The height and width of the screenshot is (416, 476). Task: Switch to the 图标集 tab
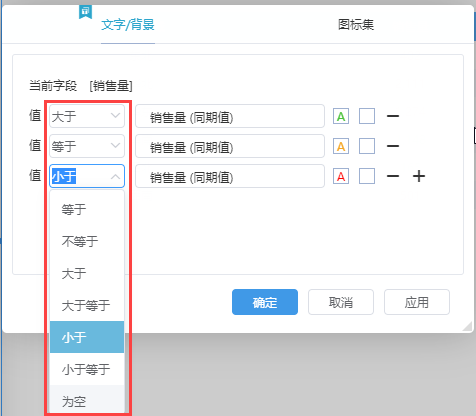(356, 25)
